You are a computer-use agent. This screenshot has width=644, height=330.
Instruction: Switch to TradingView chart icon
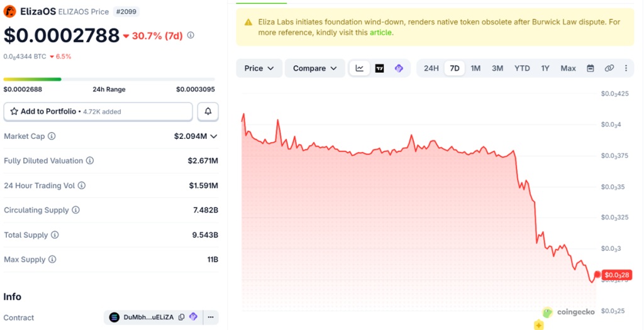[379, 68]
